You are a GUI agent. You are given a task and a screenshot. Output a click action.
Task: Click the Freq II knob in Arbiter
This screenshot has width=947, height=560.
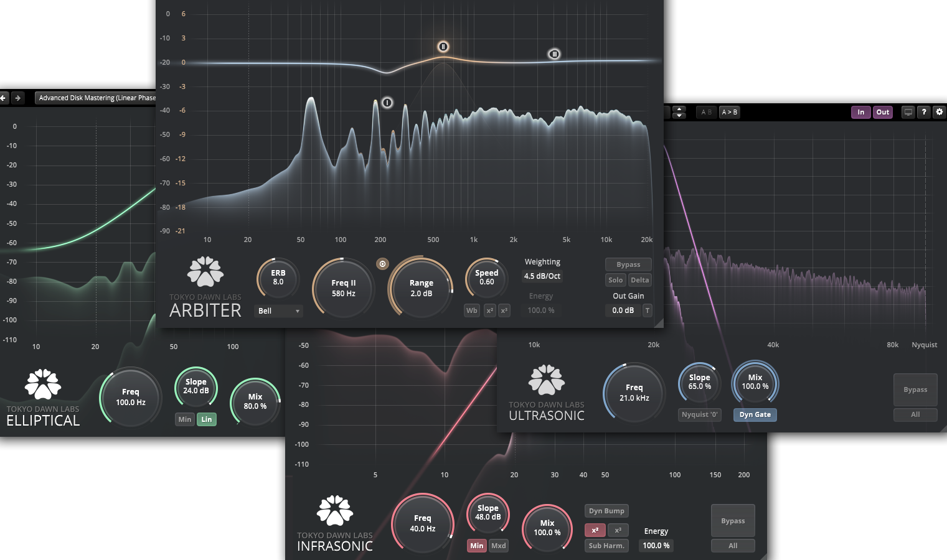point(343,288)
